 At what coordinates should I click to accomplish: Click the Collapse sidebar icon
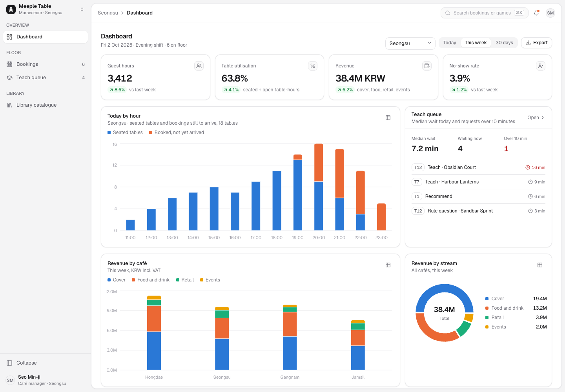9,363
